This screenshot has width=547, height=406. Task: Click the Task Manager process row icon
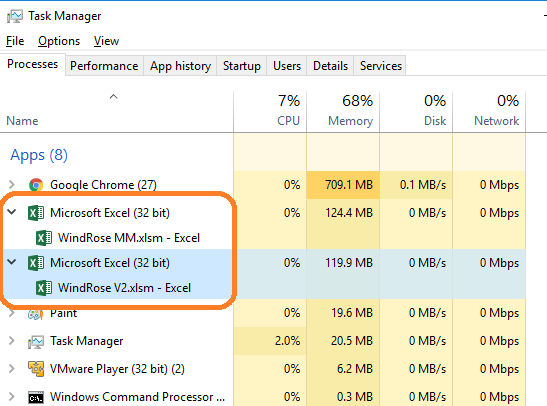pyautogui.click(x=36, y=341)
